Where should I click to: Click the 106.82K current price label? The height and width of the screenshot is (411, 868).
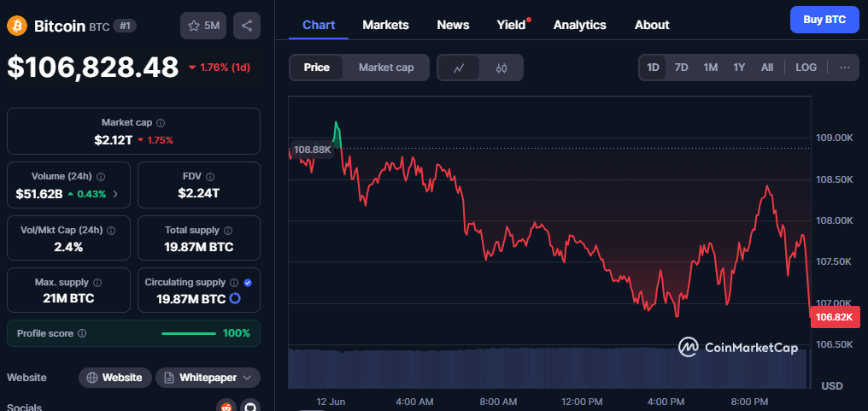[x=836, y=317]
